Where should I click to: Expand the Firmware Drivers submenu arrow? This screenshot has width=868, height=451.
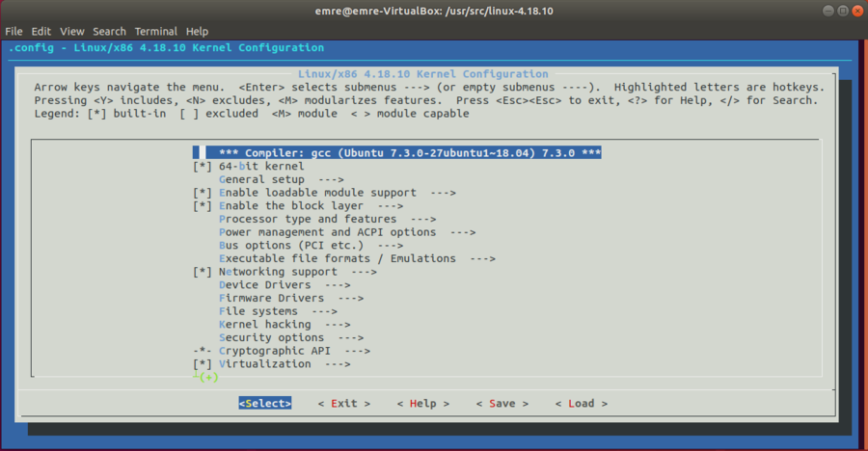click(351, 299)
